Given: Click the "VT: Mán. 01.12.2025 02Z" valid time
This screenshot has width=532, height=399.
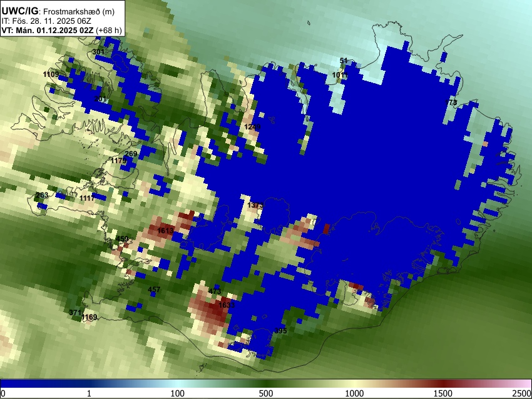Looking at the screenshot, I should [48, 30].
